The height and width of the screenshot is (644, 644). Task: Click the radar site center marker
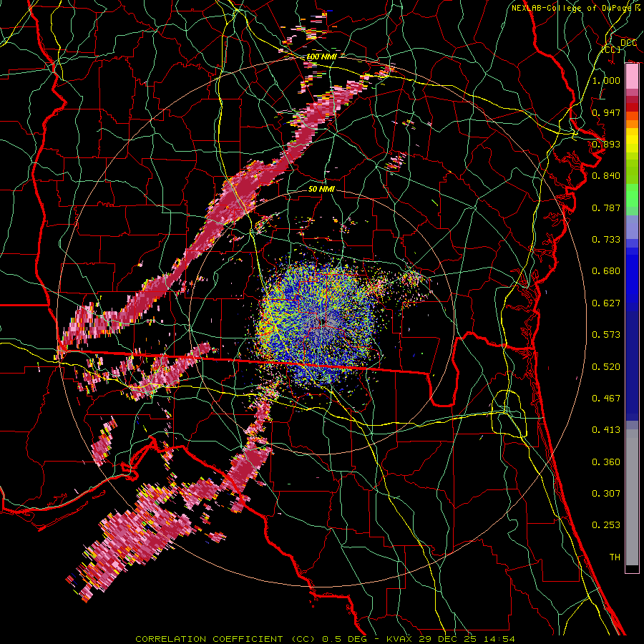click(322, 321)
